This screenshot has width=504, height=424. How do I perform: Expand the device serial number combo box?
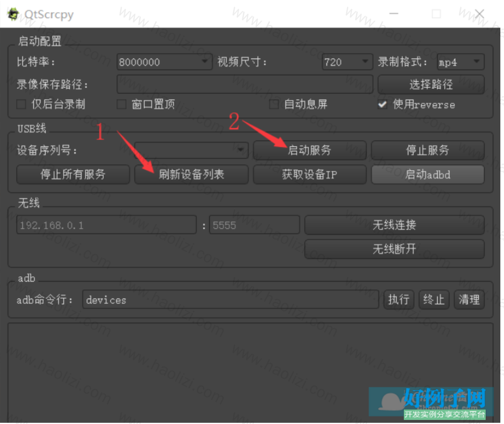click(x=191, y=150)
